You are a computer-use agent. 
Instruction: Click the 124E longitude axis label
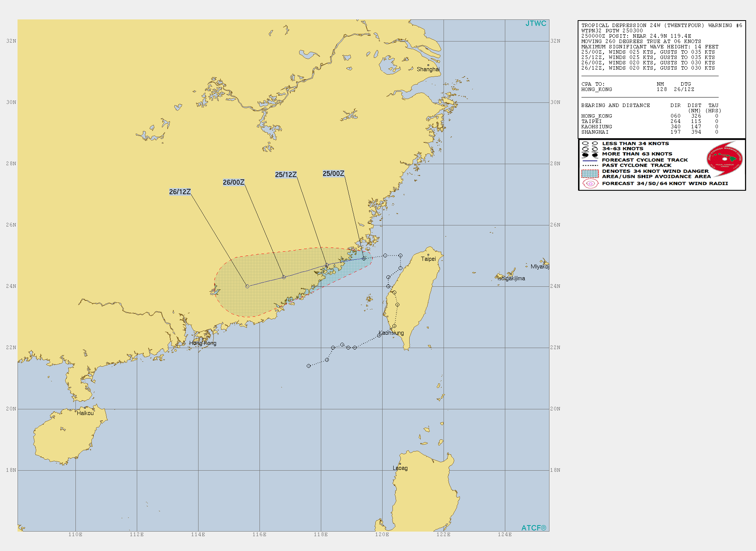coord(505,535)
